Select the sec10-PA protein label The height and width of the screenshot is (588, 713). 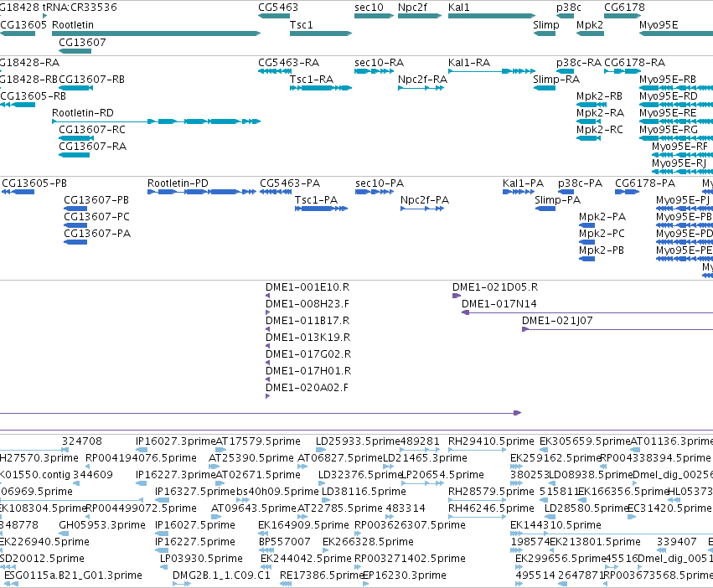(380, 183)
